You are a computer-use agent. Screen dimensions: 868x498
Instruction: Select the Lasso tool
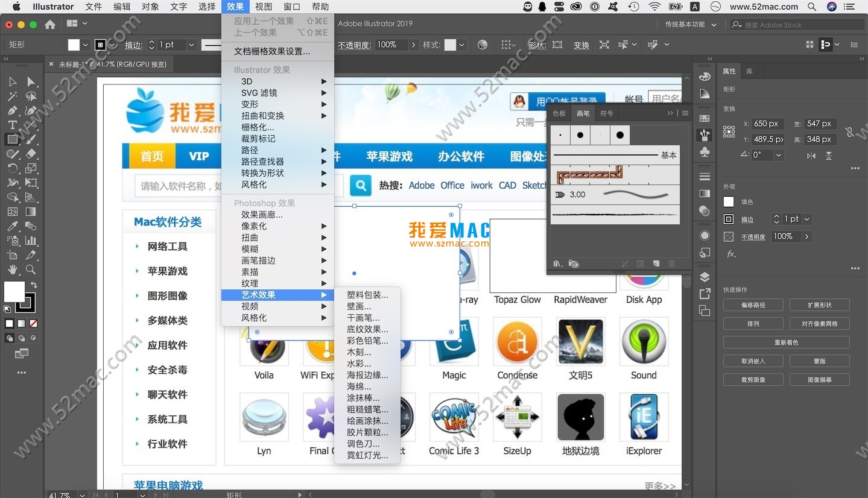[31, 96]
